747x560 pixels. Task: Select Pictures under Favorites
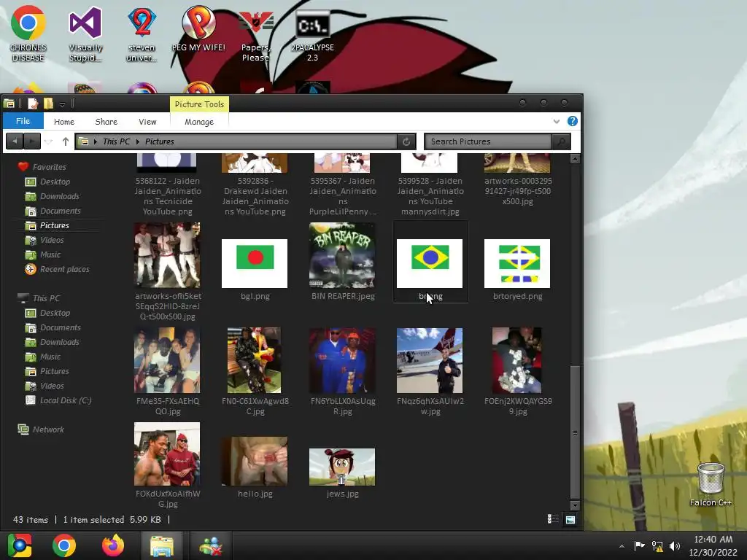coord(54,225)
